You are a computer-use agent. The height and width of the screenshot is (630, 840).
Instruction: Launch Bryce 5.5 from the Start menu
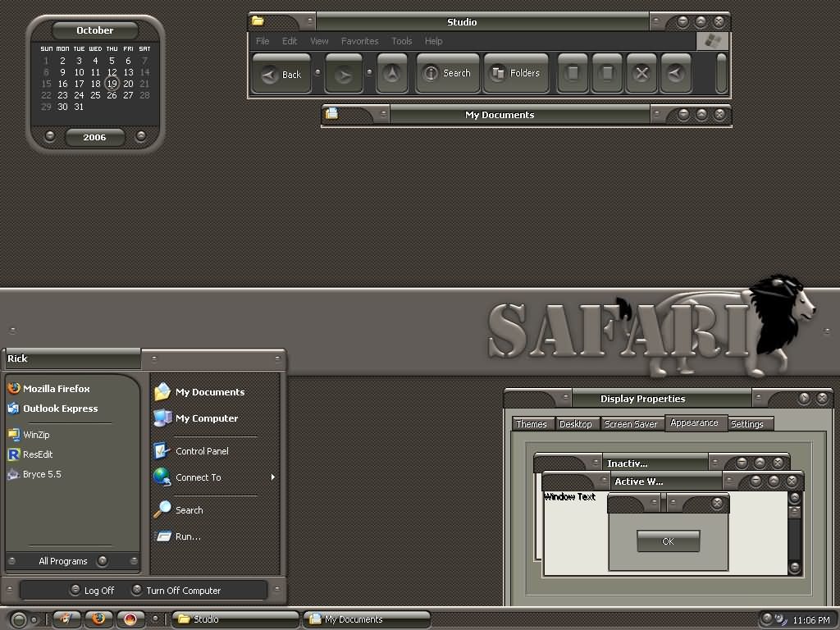pos(34,474)
